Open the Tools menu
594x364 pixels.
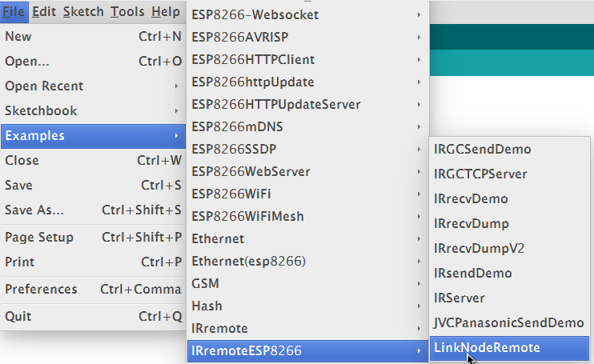(x=127, y=12)
